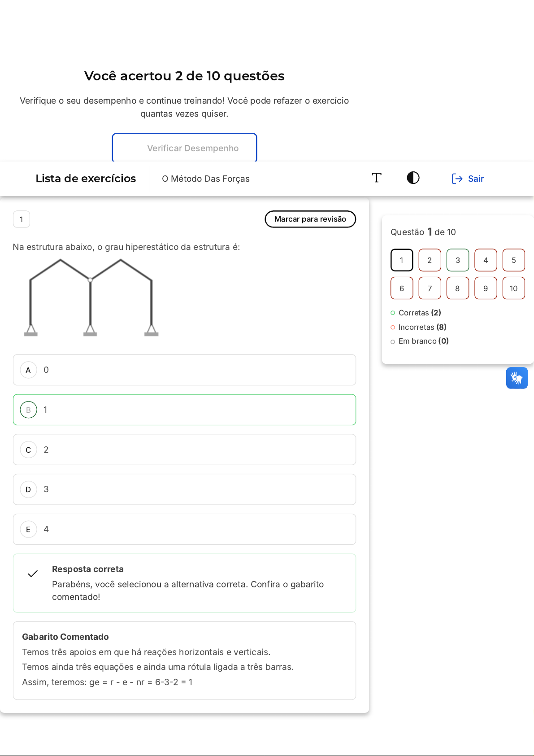Click the Sair link
The width and height of the screenshot is (534, 756).
point(476,179)
